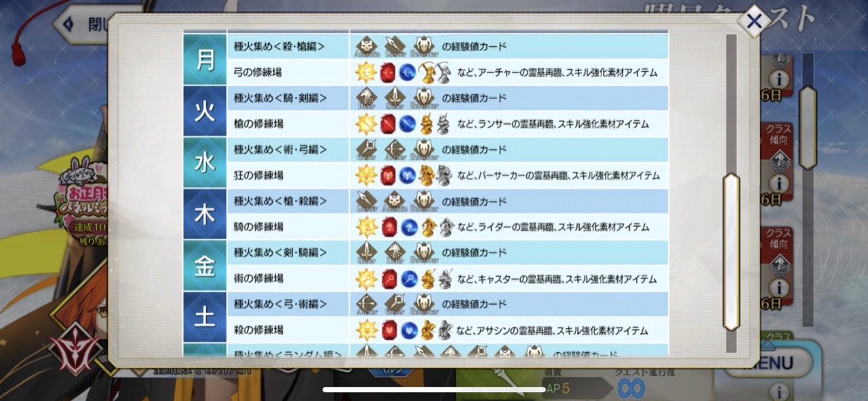This screenshot has height=401, width=868.
Task: Tap the 火 Tuesday day tile
Action: click(x=204, y=111)
